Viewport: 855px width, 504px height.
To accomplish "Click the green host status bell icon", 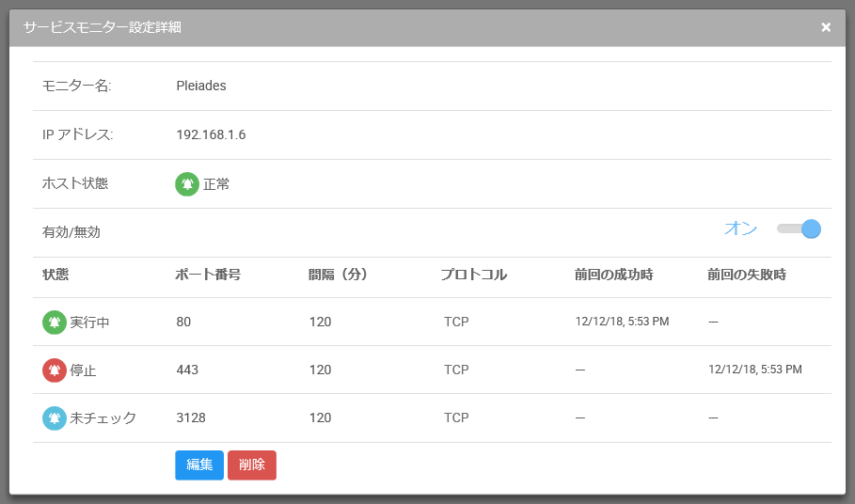I will pyautogui.click(x=187, y=184).
